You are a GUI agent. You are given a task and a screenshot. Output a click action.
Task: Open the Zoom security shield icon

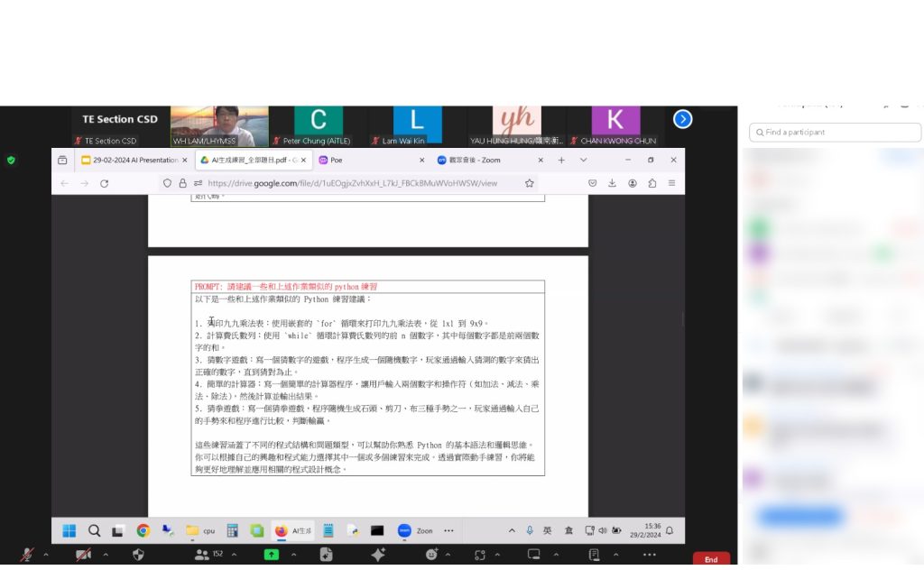tap(138, 555)
